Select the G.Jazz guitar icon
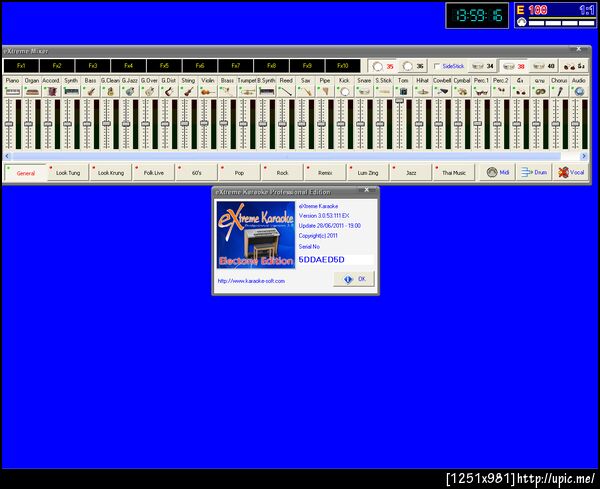Screen dimensions: 600x489 click(x=130, y=91)
